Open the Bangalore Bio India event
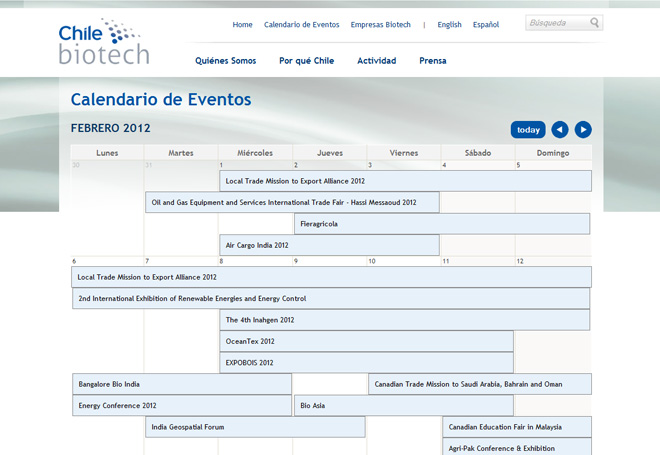The width and height of the screenshot is (660, 455). pyautogui.click(x=182, y=384)
